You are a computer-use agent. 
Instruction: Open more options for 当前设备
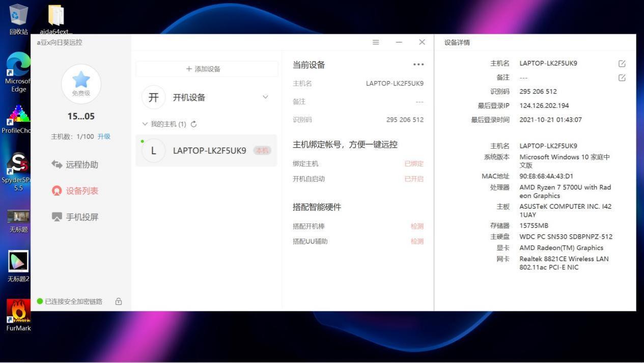[x=418, y=64]
